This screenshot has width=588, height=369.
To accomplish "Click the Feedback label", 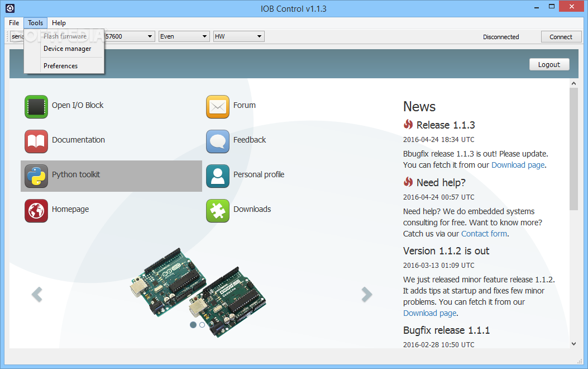I will pyautogui.click(x=250, y=140).
